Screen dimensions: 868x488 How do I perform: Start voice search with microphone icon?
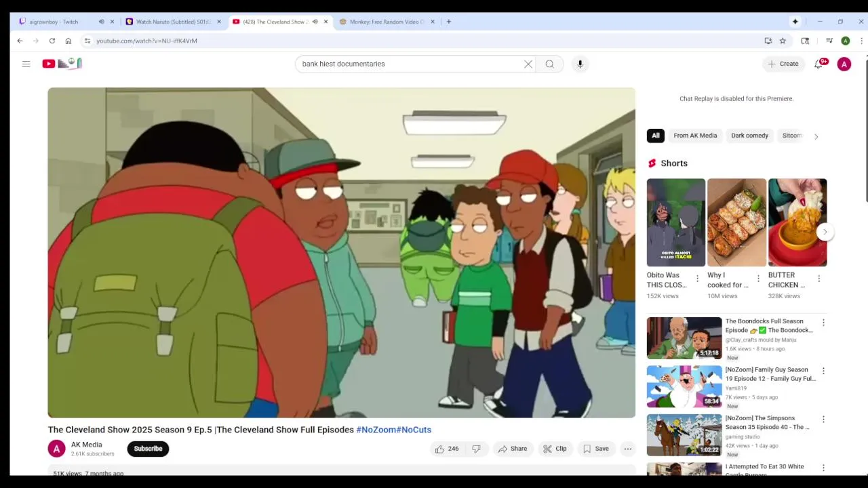click(580, 64)
